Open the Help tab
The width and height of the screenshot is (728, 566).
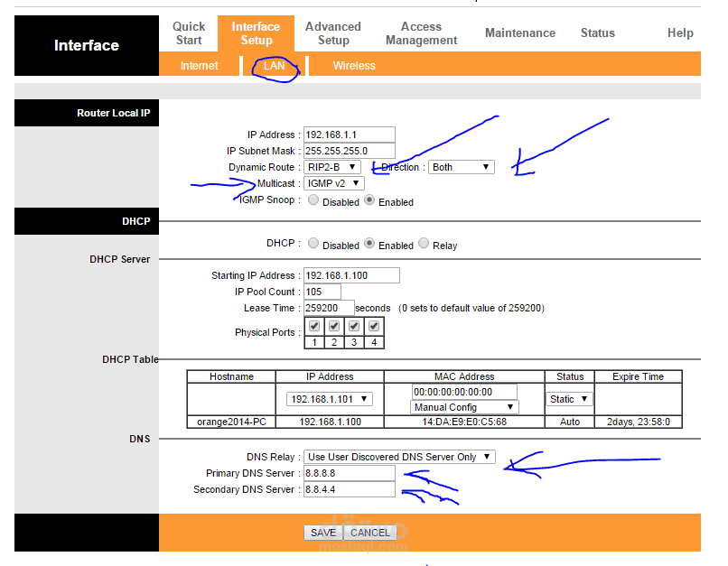tap(680, 32)
